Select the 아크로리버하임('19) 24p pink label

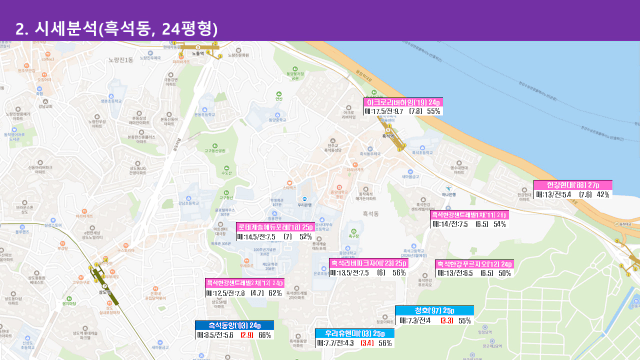coord(403,102)
